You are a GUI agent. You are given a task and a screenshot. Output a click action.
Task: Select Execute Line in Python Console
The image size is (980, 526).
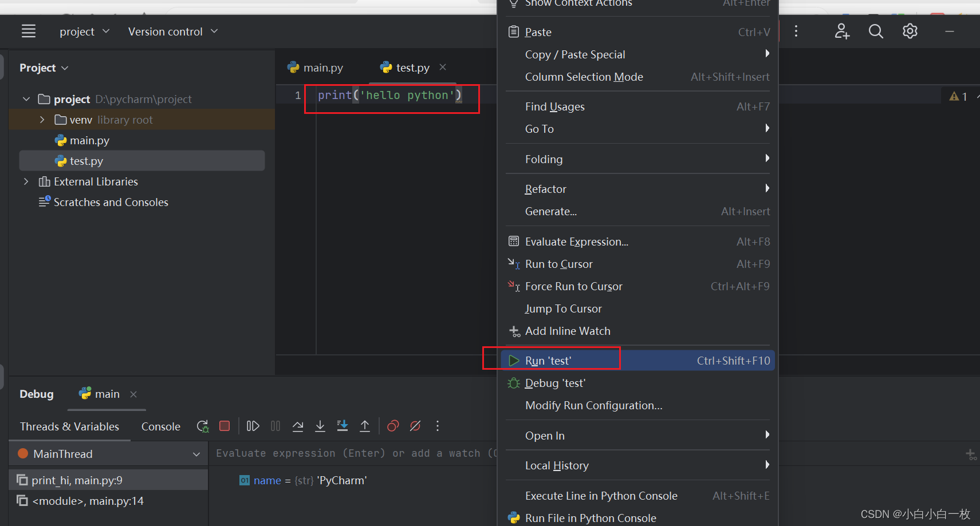639,496
